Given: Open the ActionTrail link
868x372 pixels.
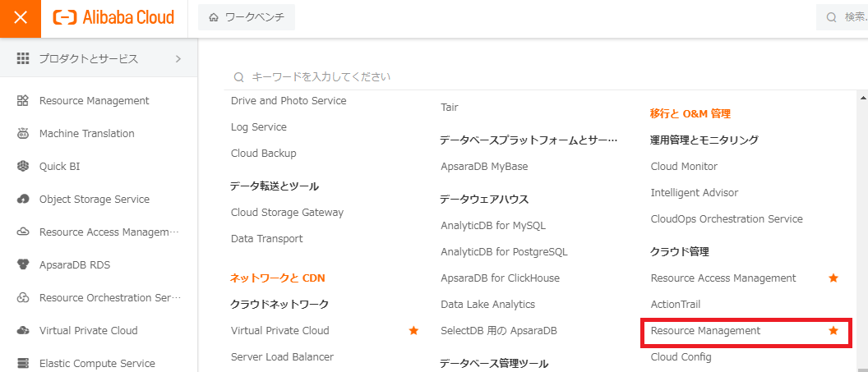Looking at the screenshot, I should [676, 305].
